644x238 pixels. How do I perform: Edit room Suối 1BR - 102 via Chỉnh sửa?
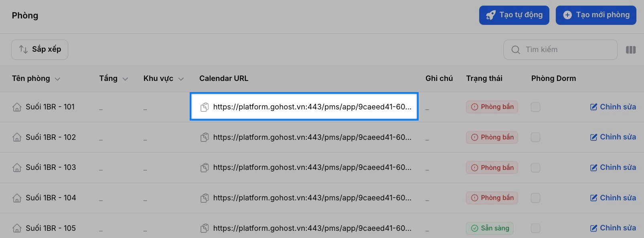tap(613, 137)
